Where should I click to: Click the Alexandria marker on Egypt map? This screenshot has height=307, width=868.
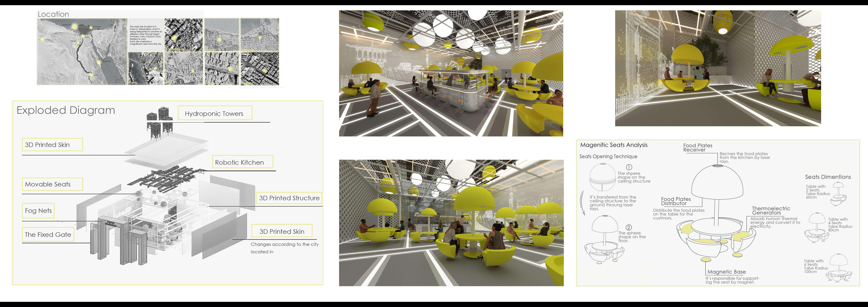75,27
